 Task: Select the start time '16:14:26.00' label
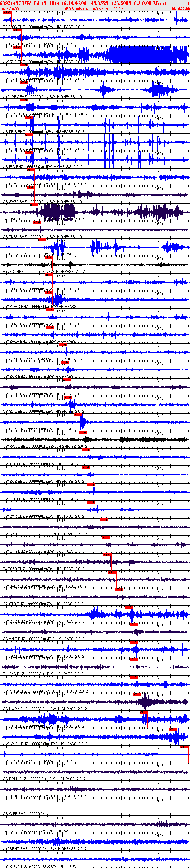click(x=9, y=8)
